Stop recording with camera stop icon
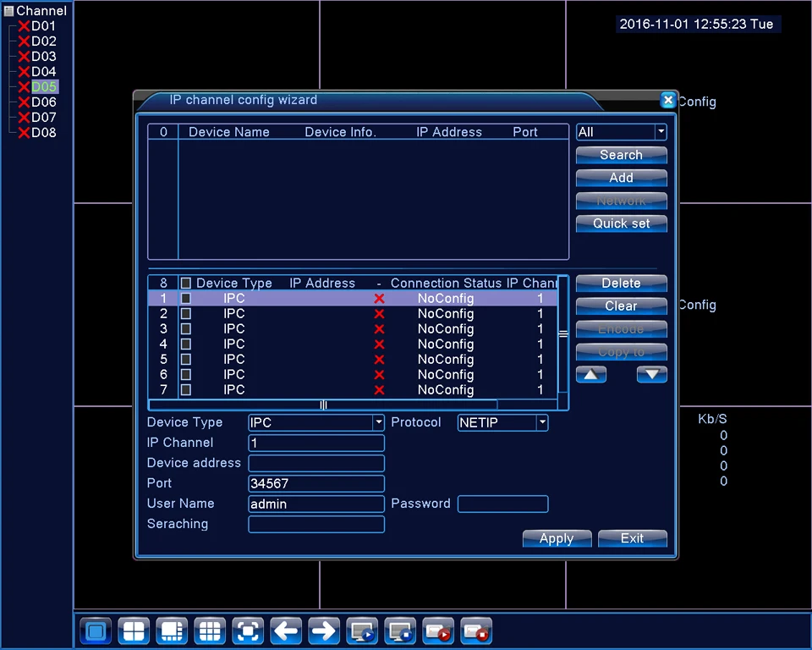The height and width of the screenshot is (650, 812). point(476,631)
